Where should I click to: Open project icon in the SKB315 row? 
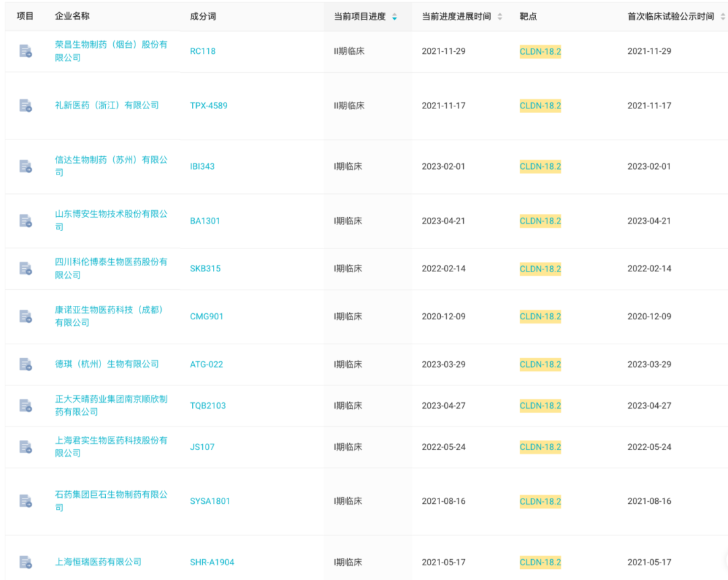(x=26, y=269)
